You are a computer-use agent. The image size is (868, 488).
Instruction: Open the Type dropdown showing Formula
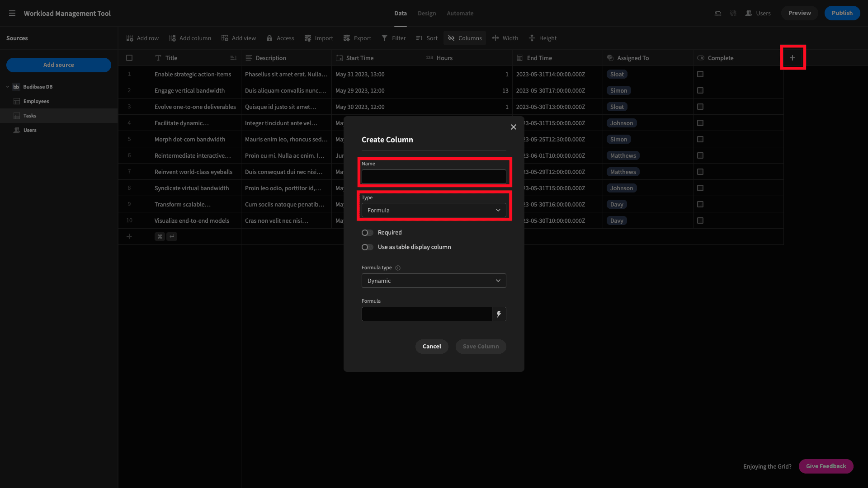pos(434,210)
